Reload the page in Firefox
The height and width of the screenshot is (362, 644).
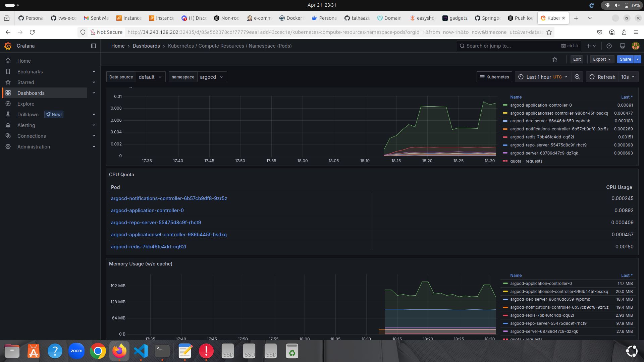[x=32, y=32]
